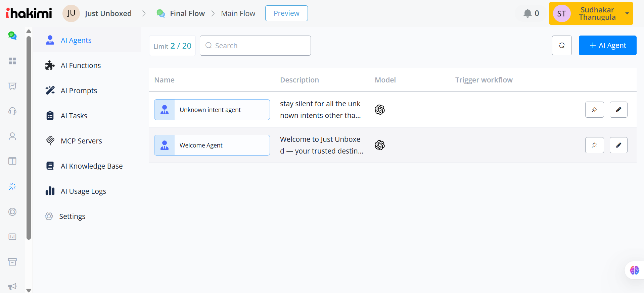
Task: Open the presentation chart icon in left rail
Action: point(12,86)
